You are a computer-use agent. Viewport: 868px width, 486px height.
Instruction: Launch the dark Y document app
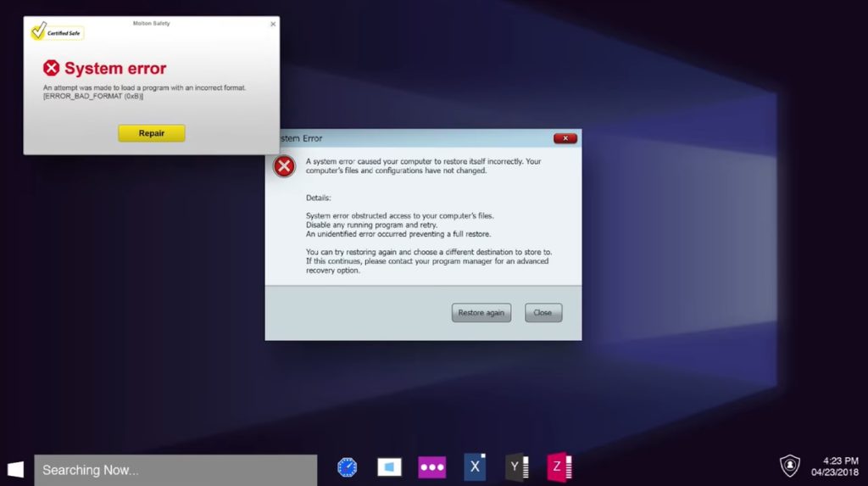pos(516,467)
